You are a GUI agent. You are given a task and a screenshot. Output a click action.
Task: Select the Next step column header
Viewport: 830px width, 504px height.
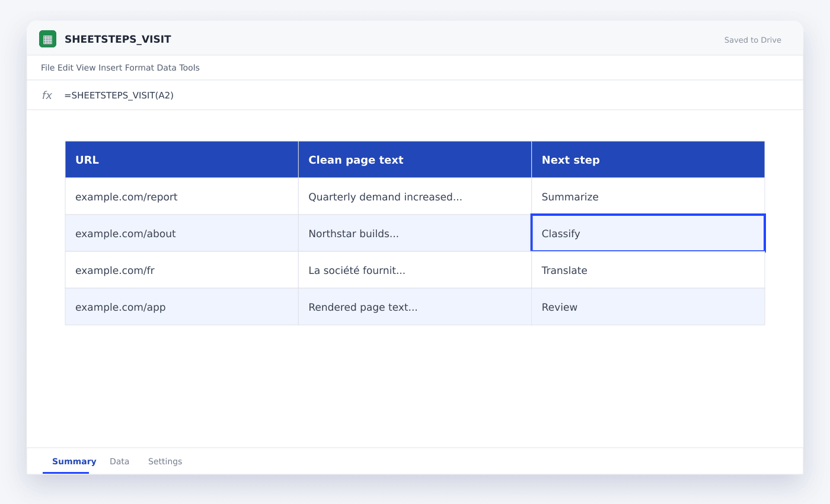[648, 160]
